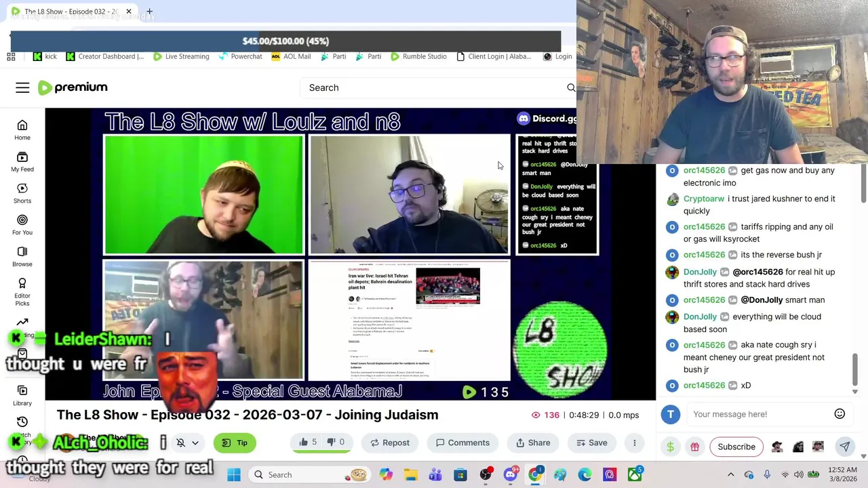Open For You in sidebar
868x488 pixels.
click(x=22, y=225)
